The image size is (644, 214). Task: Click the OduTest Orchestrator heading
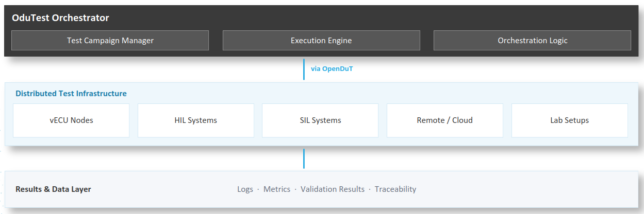pyautogui.click(x=60, y=18)
